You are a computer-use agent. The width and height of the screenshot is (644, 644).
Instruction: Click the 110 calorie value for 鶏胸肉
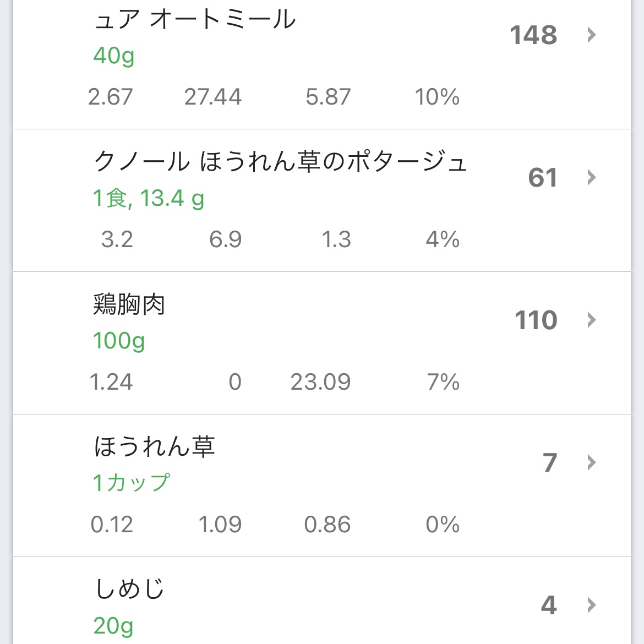[536, 320]
